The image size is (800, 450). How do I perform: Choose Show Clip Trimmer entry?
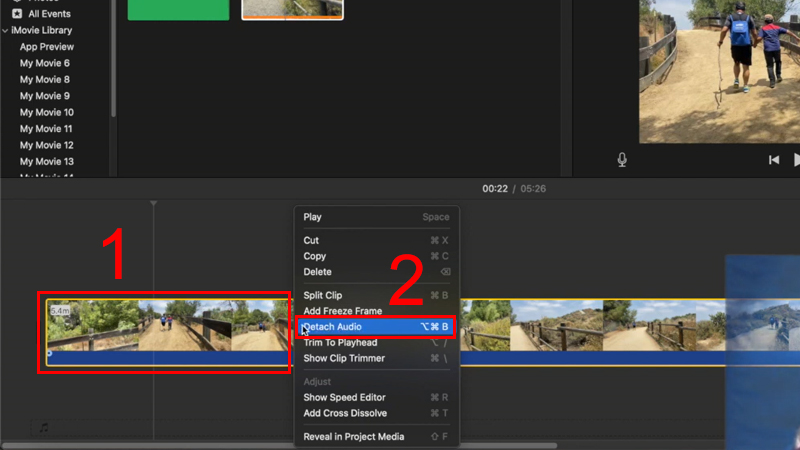click(377, 358)
